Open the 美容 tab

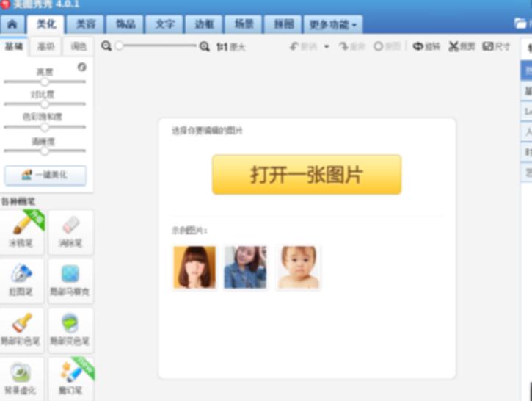pos(86,24)
